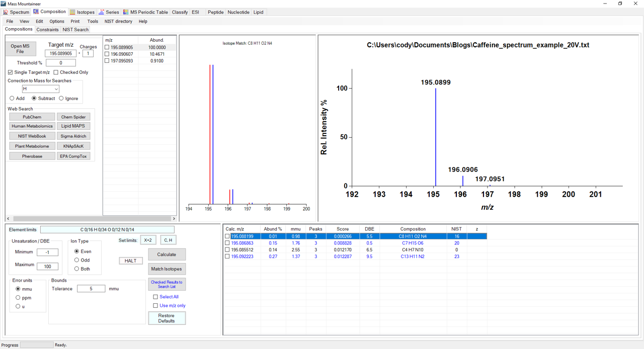Sort results by Score column header
The height and width of the screenshot is (349, 644).
[343, 229]
